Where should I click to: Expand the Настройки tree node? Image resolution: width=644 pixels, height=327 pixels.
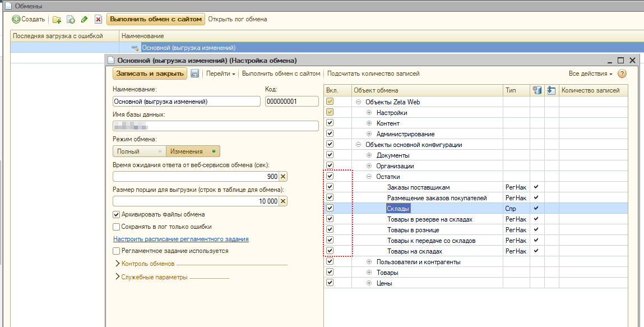[369, 113]
